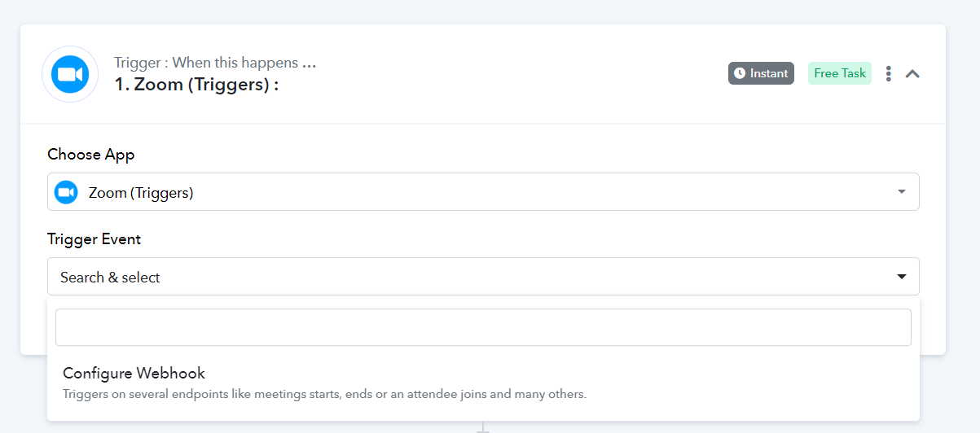Click the Trigger Event field label
Screen dimensions: 980x433
(94, 239)
